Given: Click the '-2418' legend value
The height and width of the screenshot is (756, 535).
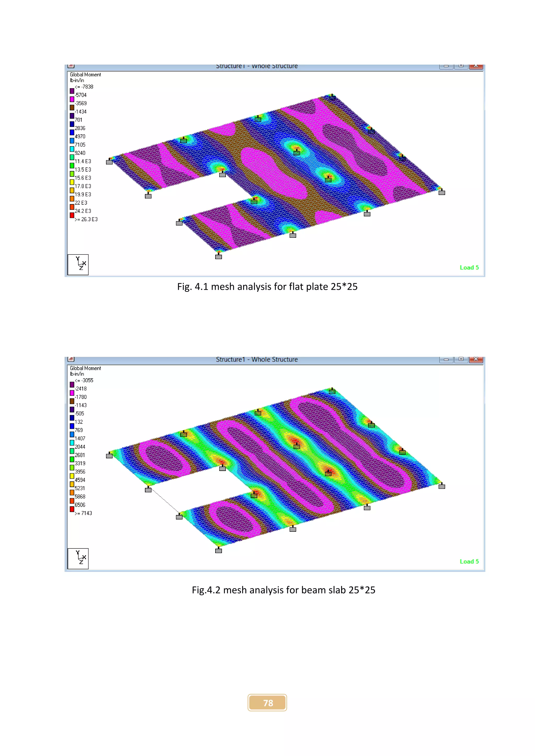Looking at the screenshot, I should point(81,389).
